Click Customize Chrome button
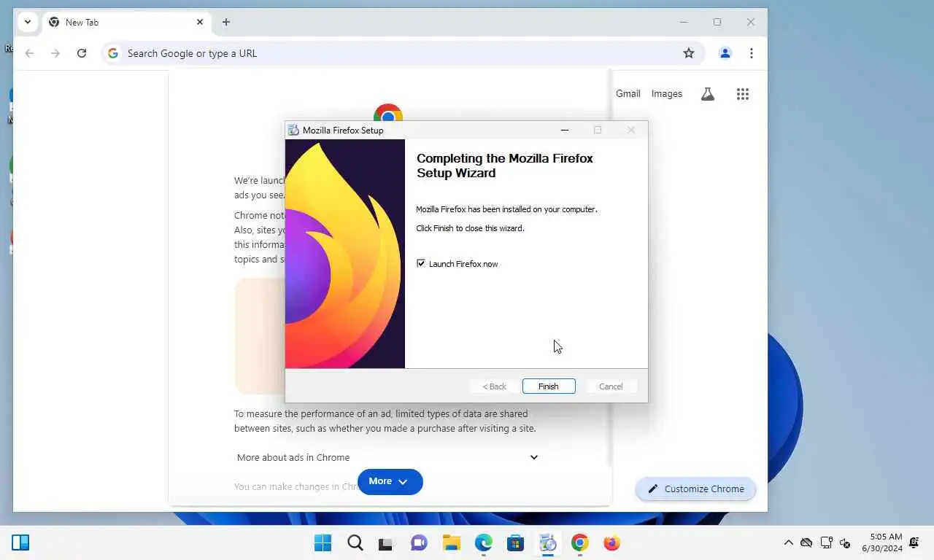Screen dimensions: 934x560 tap(695, 489)
